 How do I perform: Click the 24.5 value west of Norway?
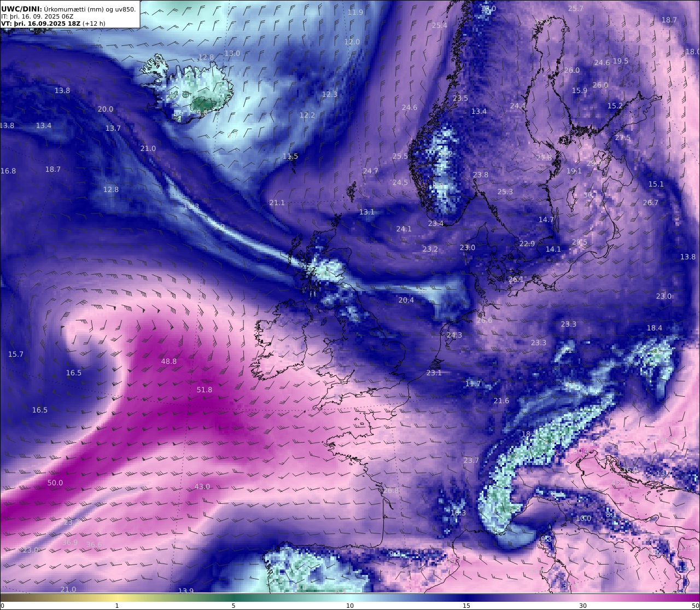click(x=400, y=182)
